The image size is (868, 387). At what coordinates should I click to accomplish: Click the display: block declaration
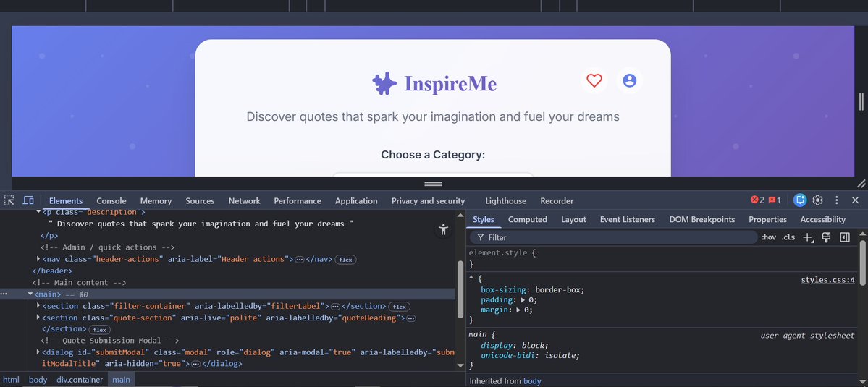point(514,346)
